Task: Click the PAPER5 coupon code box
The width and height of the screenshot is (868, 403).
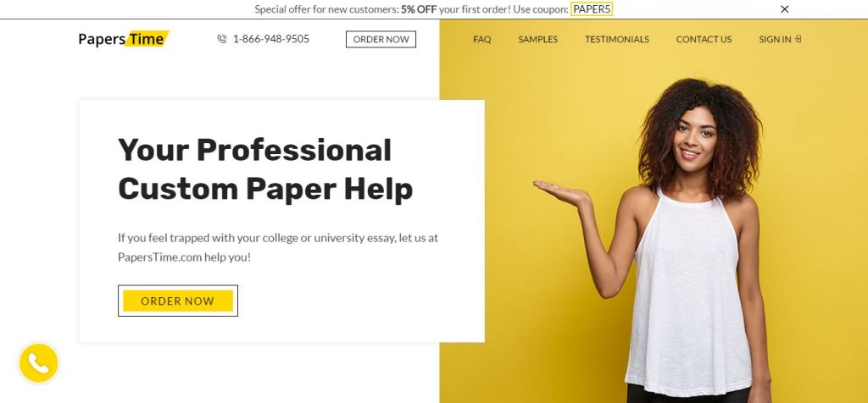Action: pyautogui.click(x=592, y=9)
